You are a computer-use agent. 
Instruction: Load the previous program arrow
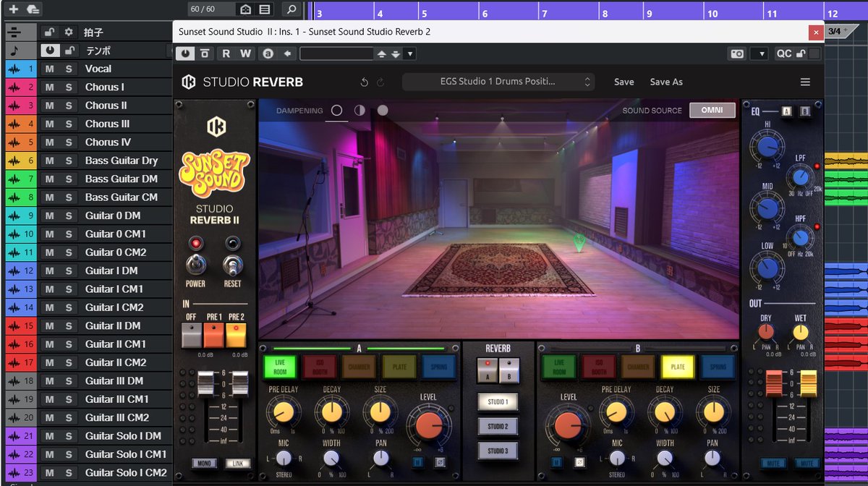(x=382, y=54)
